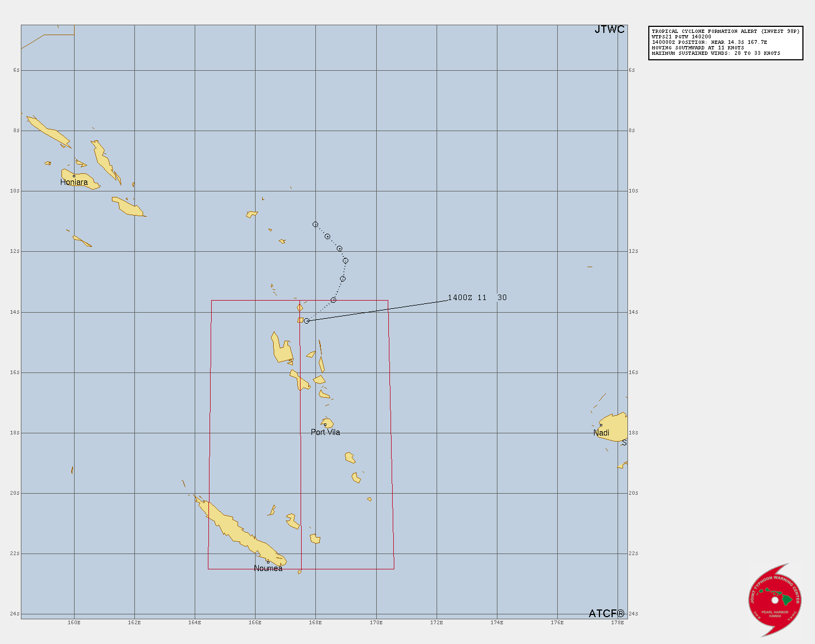The image size is (815, 644).
Task: Click the Noumea city square marker
Action: coord(268,562)
